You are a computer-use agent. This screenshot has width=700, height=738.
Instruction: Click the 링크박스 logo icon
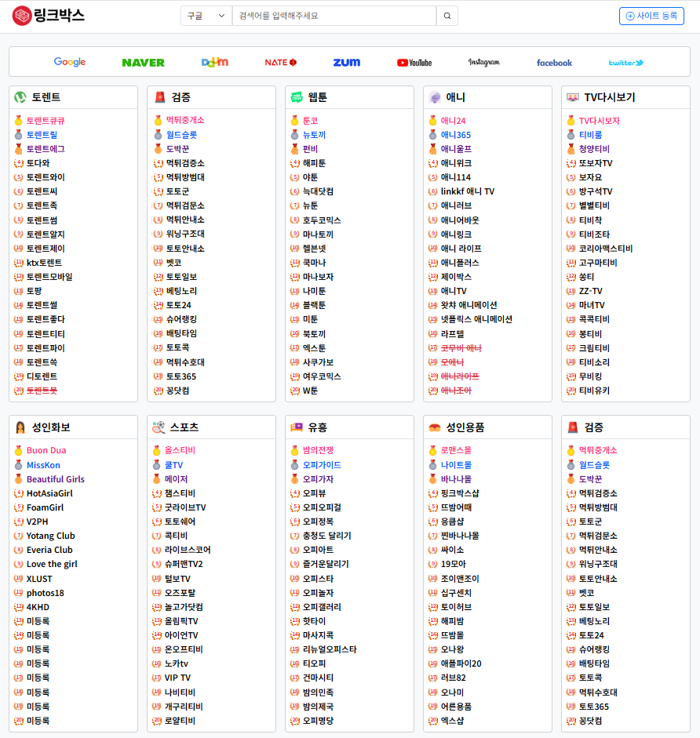coord(22,16)
